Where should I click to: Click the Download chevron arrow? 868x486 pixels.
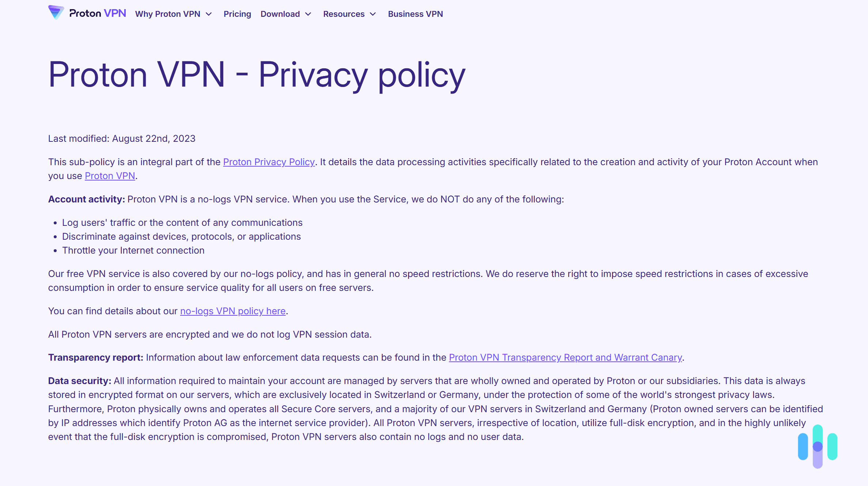(308, 14)
